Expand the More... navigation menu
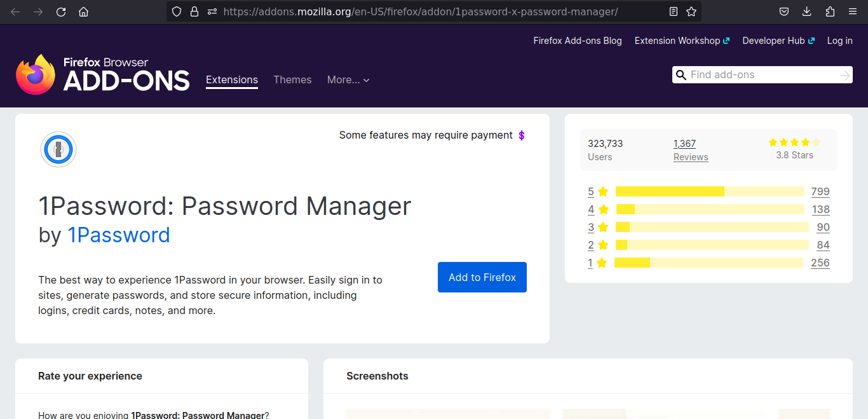 tap(348, 79)
